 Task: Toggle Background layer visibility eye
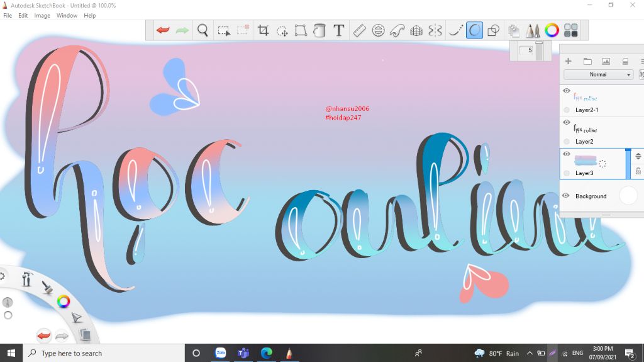click(566, 196)
